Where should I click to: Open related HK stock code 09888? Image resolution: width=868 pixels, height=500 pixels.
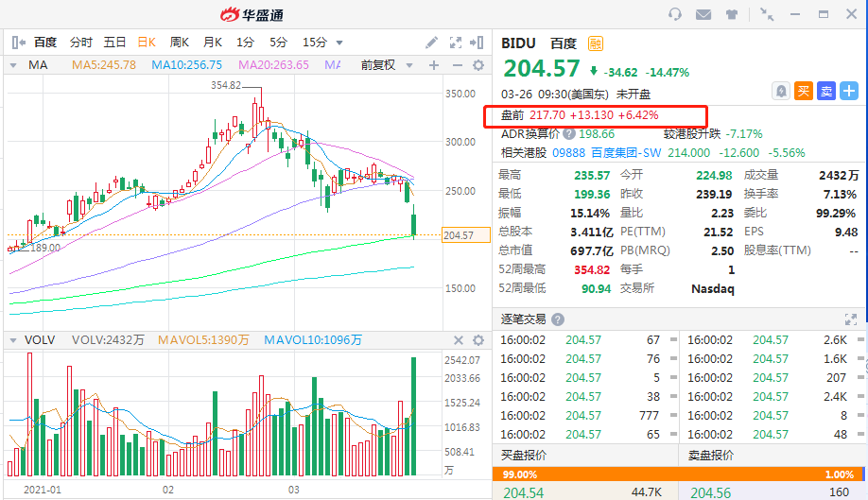click(x=568, y=153)
